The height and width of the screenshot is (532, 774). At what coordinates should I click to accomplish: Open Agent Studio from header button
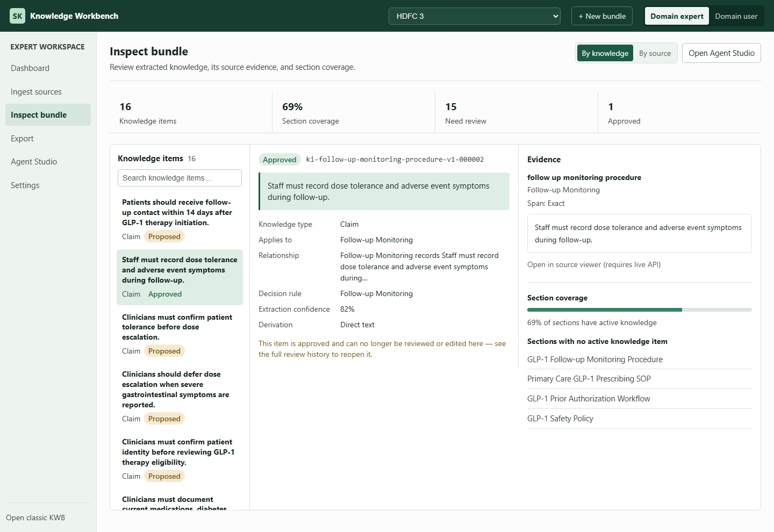pos(721,53)
